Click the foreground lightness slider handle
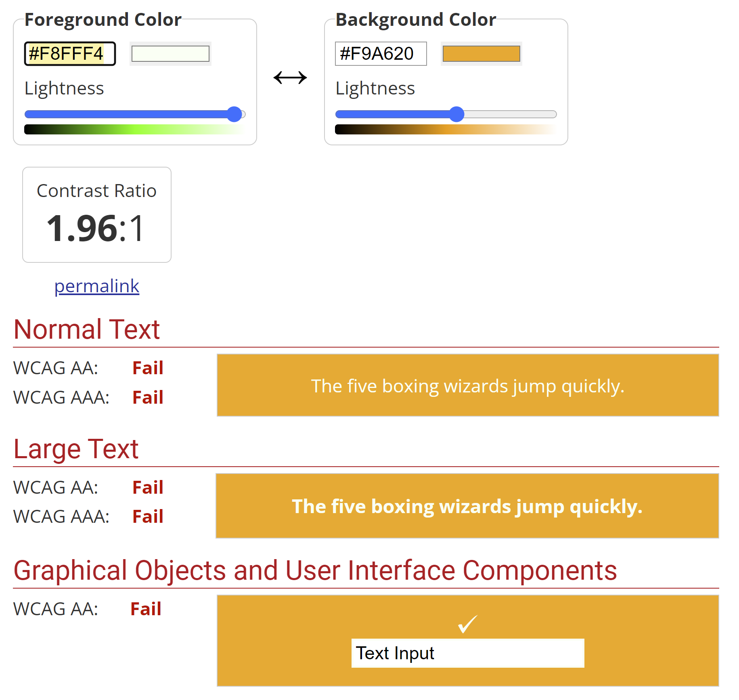739x700 pixels. click(x=234, y=114)
